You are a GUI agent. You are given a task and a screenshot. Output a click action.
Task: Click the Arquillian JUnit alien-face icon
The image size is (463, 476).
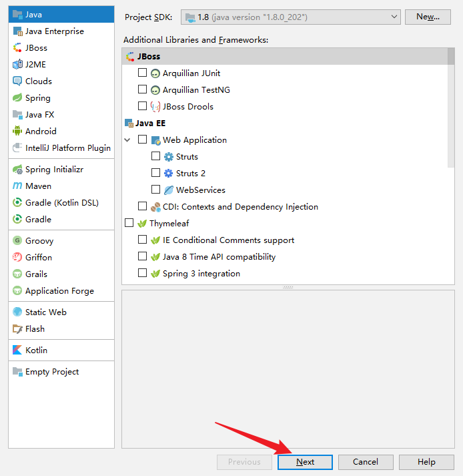(155, 73)
